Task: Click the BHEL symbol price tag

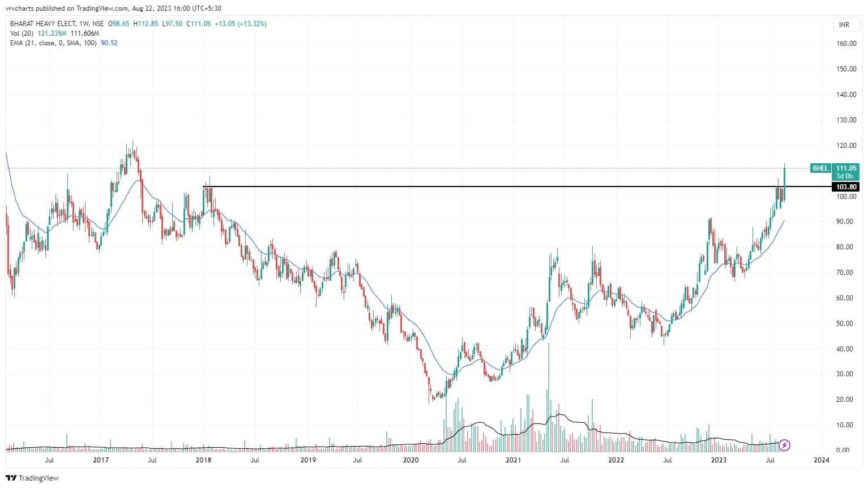Action: 820,168
